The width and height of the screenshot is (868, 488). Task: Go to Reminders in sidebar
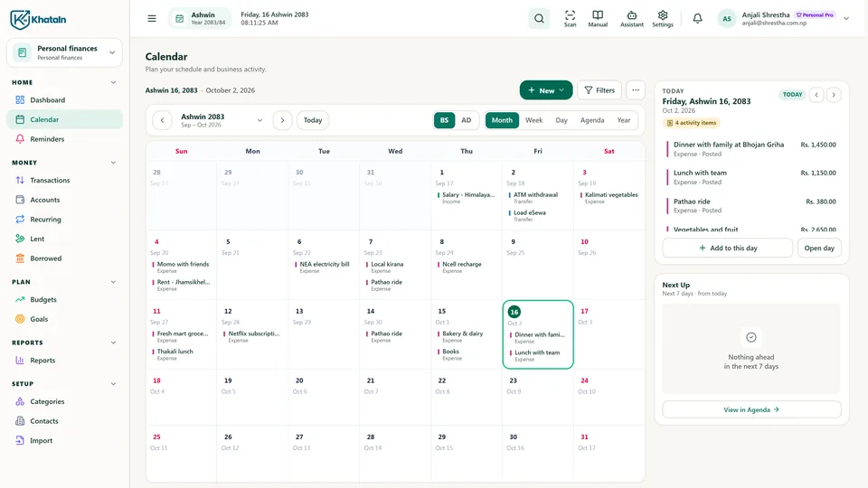(64, 139)
